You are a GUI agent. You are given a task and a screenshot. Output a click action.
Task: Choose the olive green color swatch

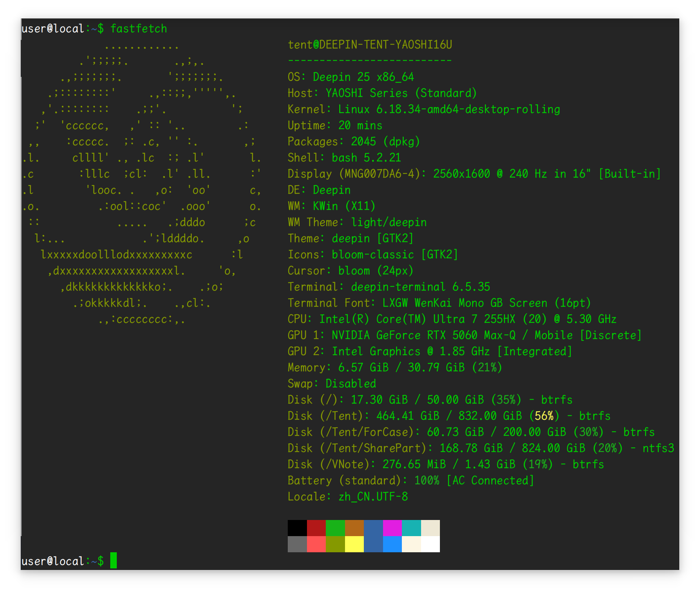click(335, 544)
